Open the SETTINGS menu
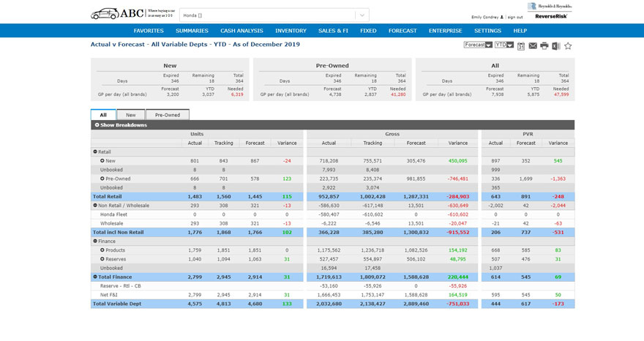644x341 pixels. 487,31
